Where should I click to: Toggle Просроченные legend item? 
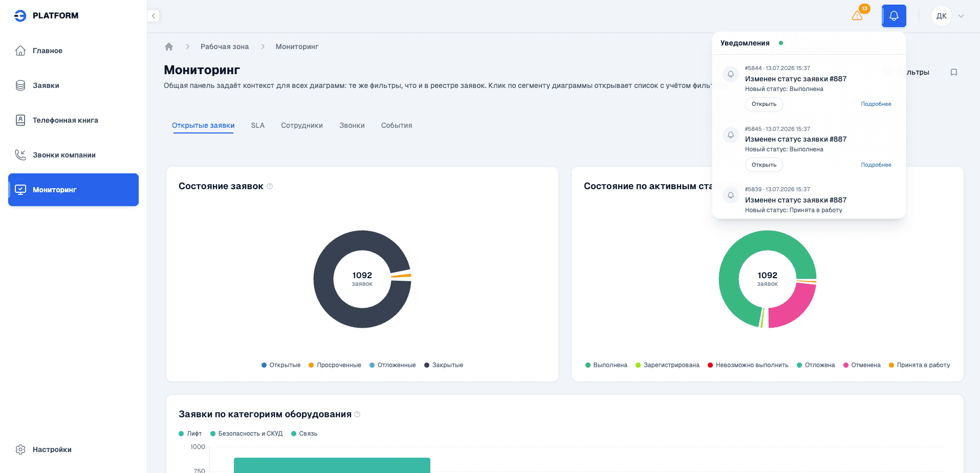pos(335,365)
